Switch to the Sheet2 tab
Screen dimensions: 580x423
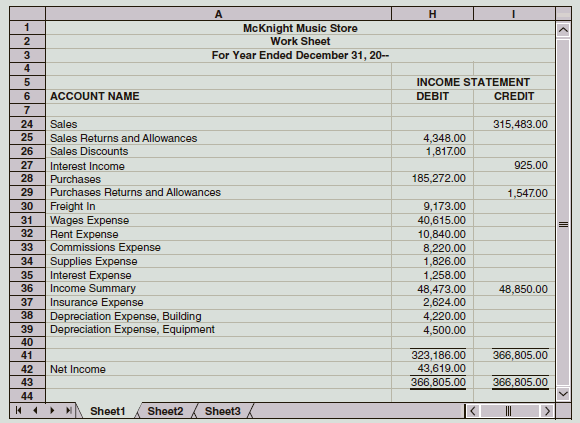[165, 411]
